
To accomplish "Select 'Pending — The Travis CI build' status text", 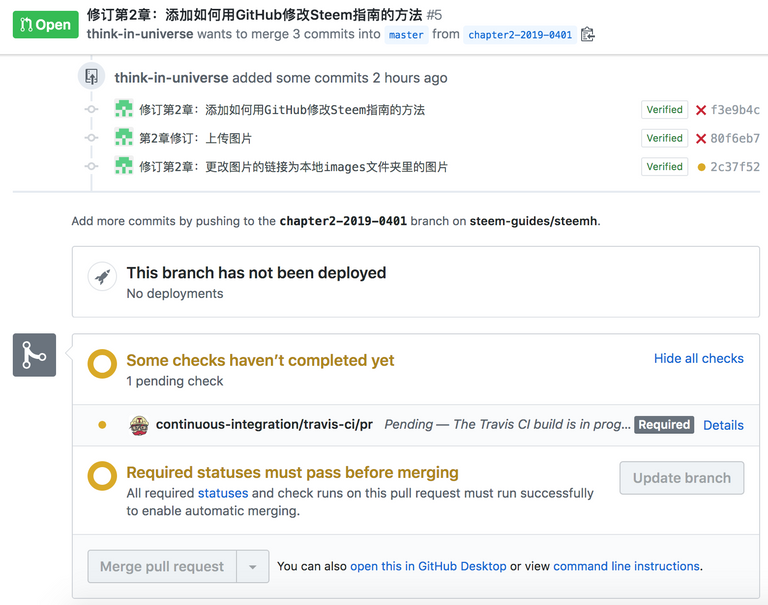I will 507,424.
